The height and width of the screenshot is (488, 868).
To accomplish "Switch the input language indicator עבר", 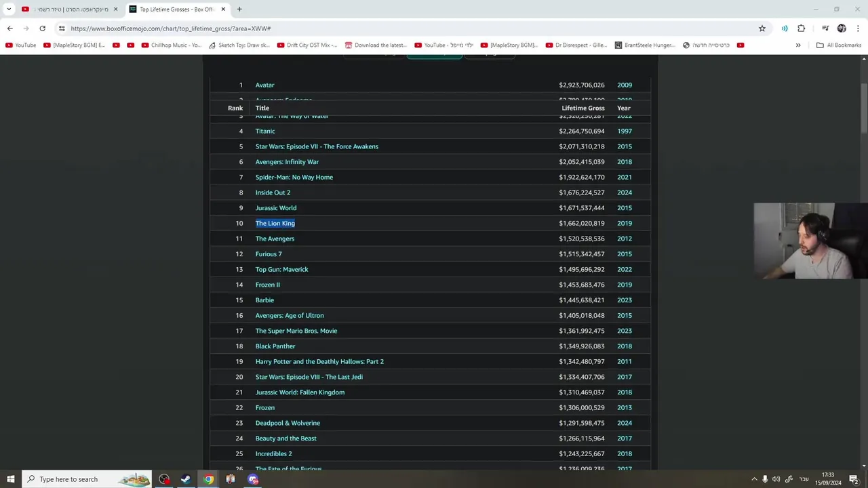I will click(804, 479).
